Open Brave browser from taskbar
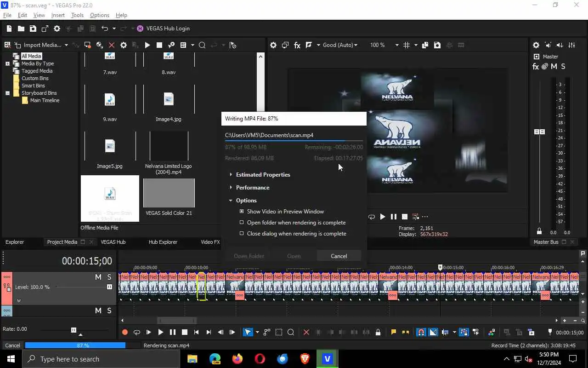Viewport: 588px width, 368px height. pos(305,359)
